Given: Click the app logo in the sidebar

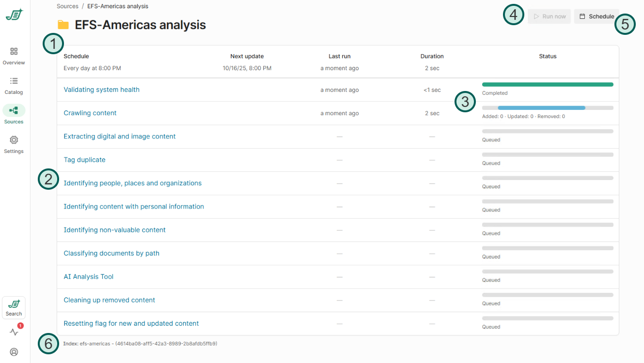Looking at the screenshot, I should click(14, 15).
